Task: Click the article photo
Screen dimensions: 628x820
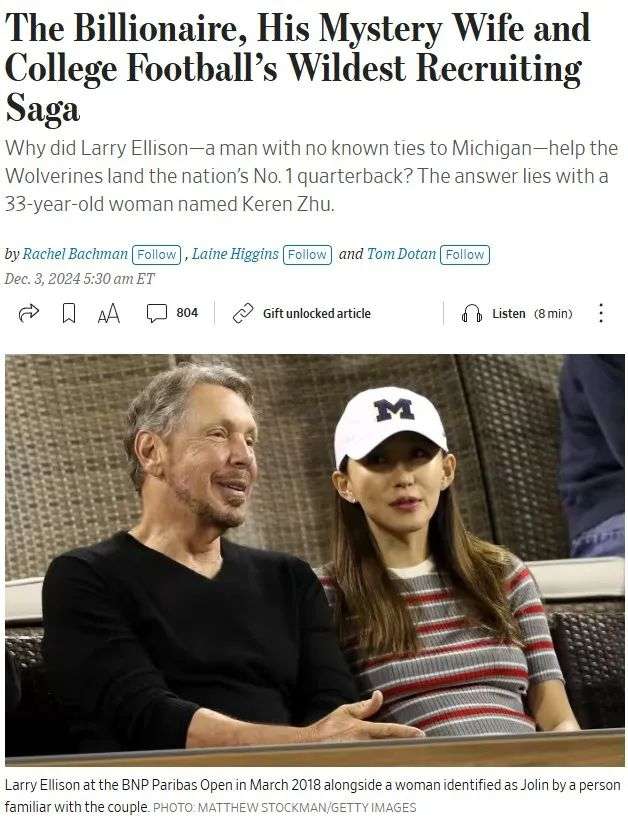Action: [x=315, y=560]
